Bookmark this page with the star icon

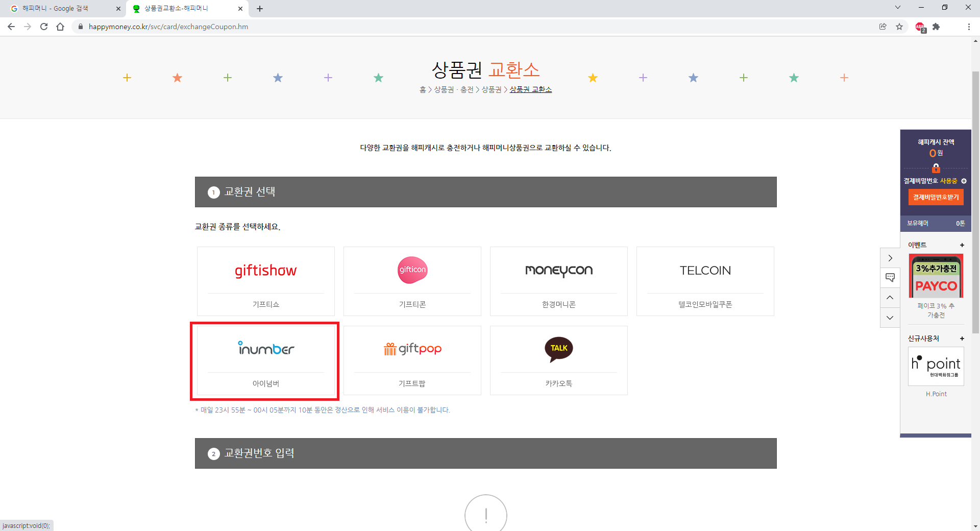pos(899,27)
